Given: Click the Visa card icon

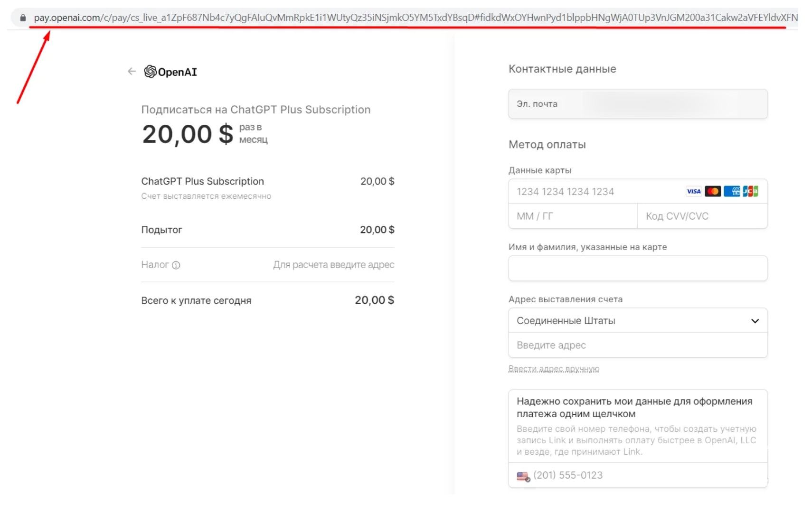Looking at the screenshot, I should point(693,191).
